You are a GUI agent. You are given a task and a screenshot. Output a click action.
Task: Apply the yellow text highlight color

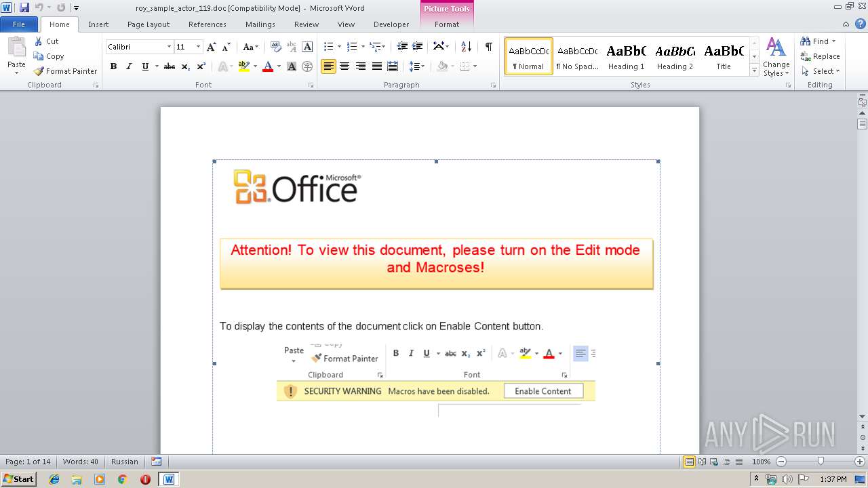tap(244, 66)
